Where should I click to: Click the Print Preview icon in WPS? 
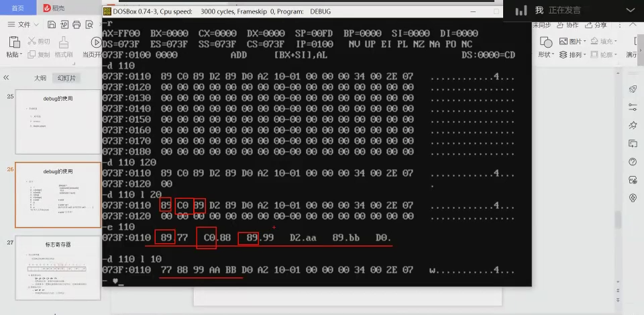(89, 25)
